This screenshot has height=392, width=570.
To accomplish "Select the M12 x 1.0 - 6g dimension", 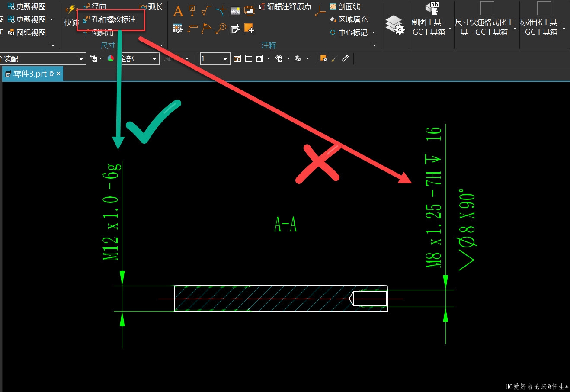I will pyautogui.click(x=111, y=211).
